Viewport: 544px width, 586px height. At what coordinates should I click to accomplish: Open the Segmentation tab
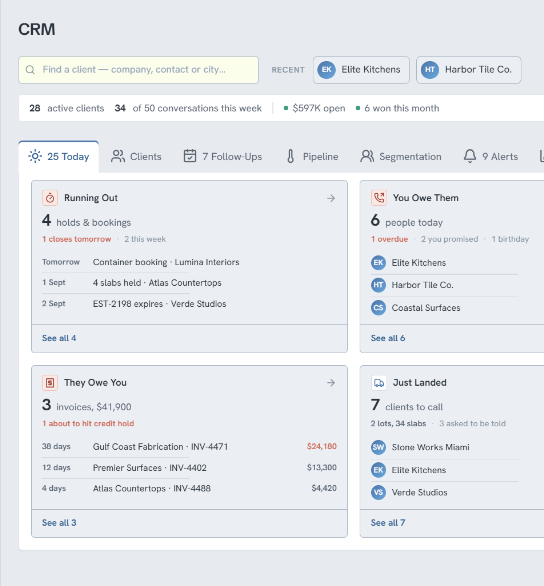pos(401,157)
